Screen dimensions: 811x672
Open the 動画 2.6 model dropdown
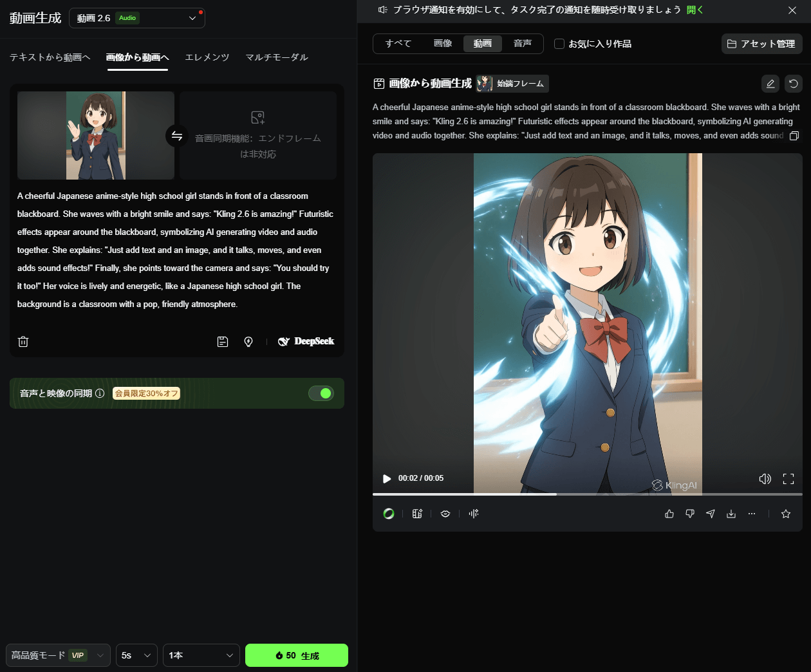point(136,18)
